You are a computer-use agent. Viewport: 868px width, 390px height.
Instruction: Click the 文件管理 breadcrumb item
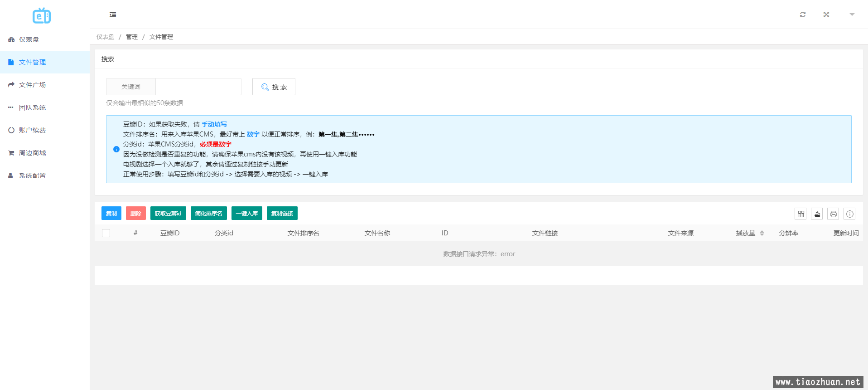click(161, 37)
